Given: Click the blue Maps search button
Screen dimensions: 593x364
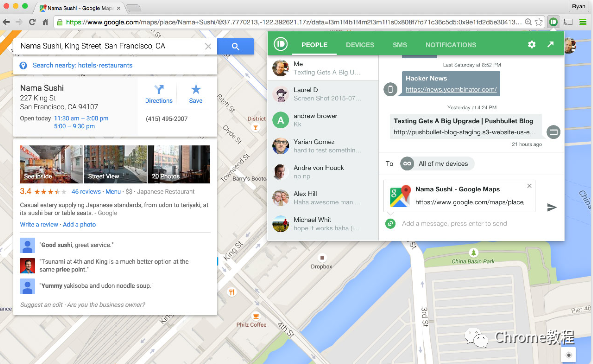Looking at the screenshot, I should pos(235,46).
